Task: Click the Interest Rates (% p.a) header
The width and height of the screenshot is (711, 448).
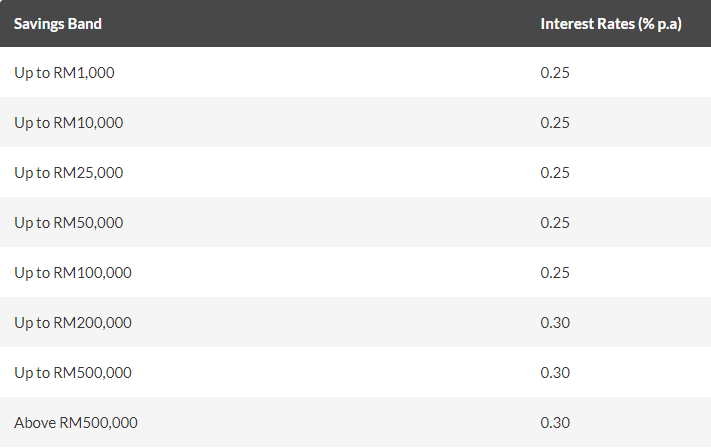Action: 611,23
